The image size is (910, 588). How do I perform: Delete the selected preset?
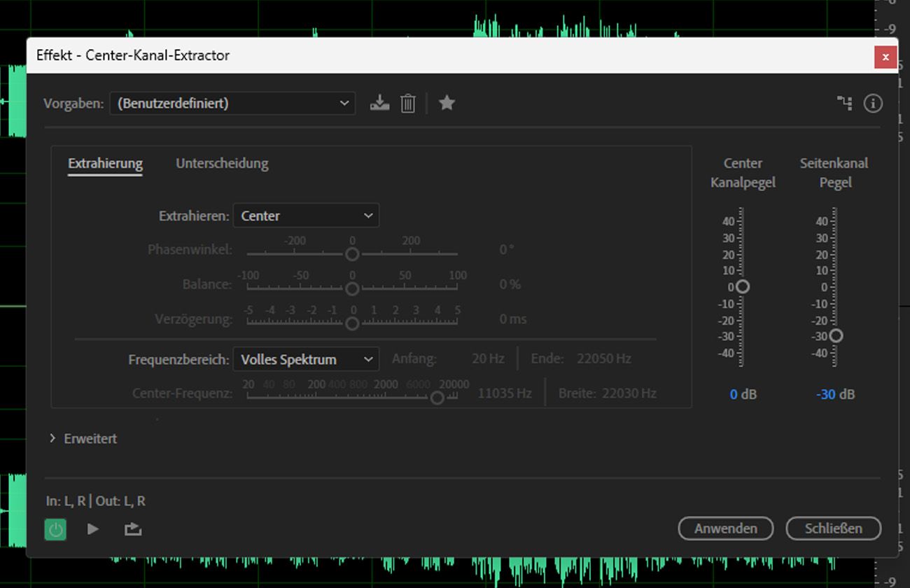pos(407,102)
